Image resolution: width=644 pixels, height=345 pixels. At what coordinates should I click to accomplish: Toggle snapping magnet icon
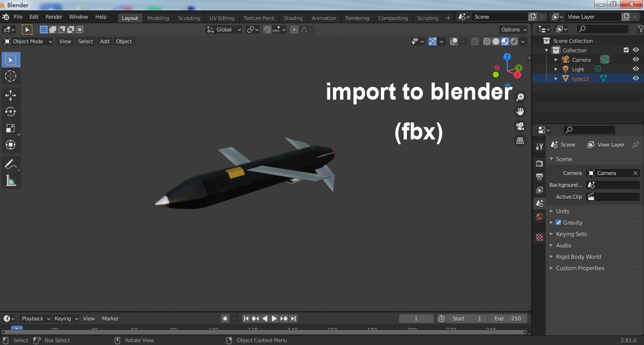pos(267,30)
